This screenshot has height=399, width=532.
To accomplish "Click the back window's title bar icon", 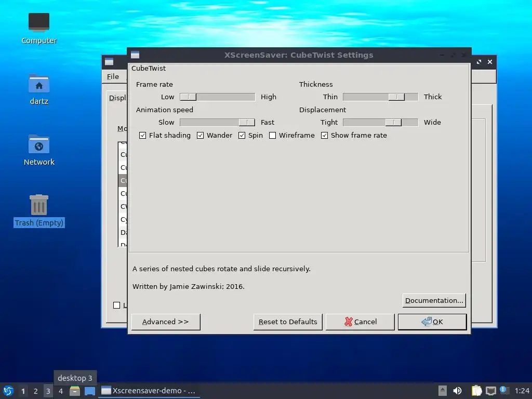I will 109,62.
